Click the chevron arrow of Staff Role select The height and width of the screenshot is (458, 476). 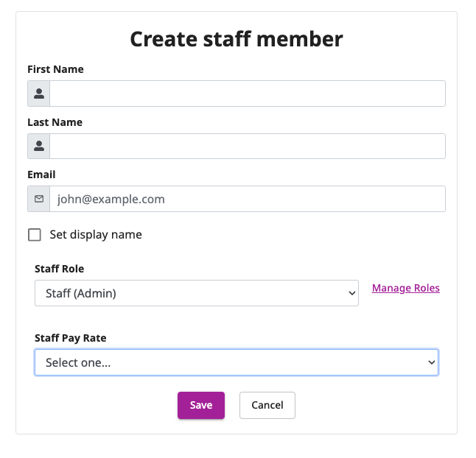click(351, 293)
